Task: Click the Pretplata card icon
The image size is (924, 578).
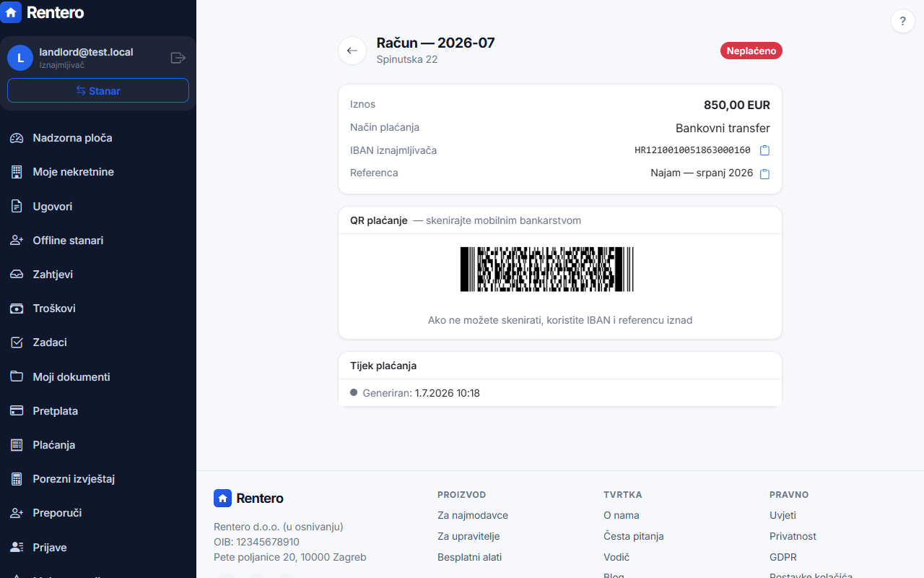Action: 17,410
